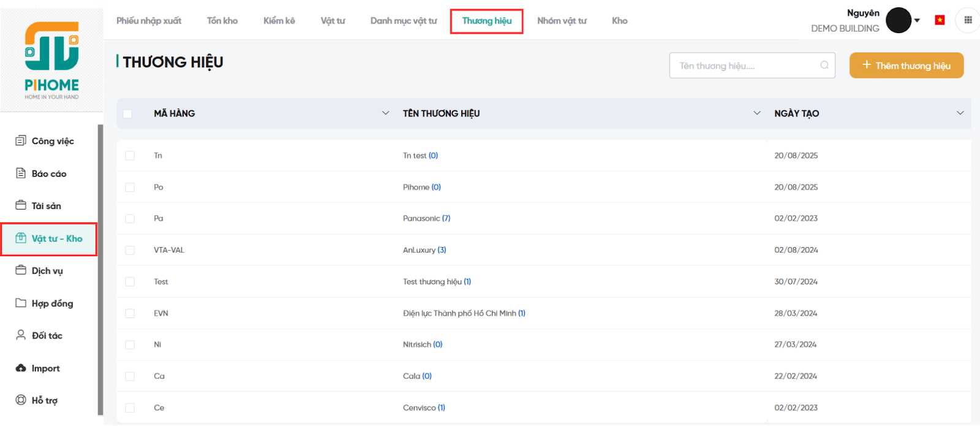Open the TÊN THƯƠNG HIỆU column chevron
This screenshot has width=980, height=426.
click(x=757, y=113)
